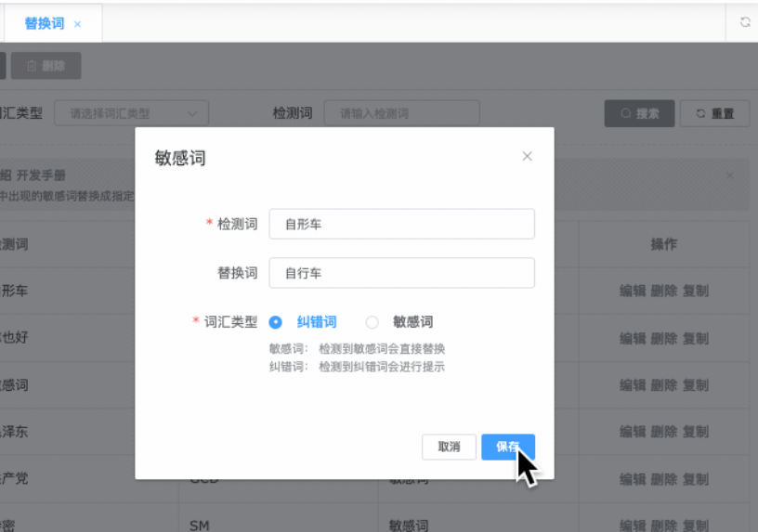Image resolution: width=758 pixels, height=532 pixels.
Task: Click the 重置 button with reset icon
Action: tap(714, 113)
